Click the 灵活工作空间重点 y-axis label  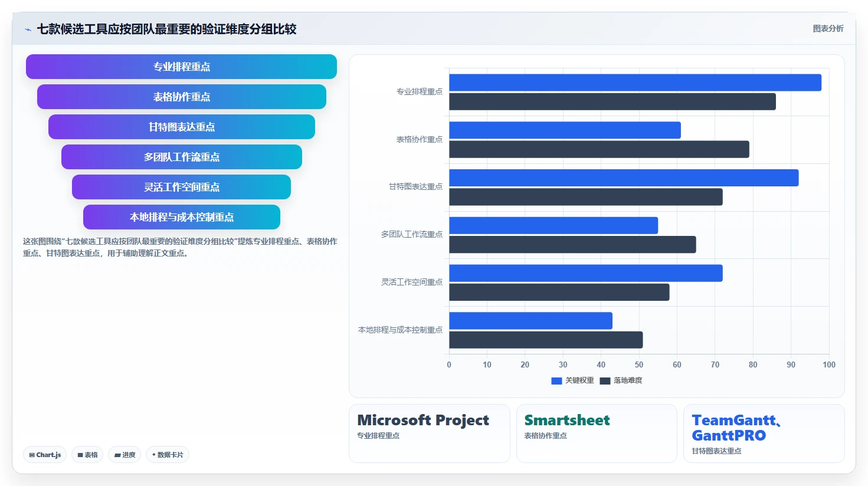point(411,283)
